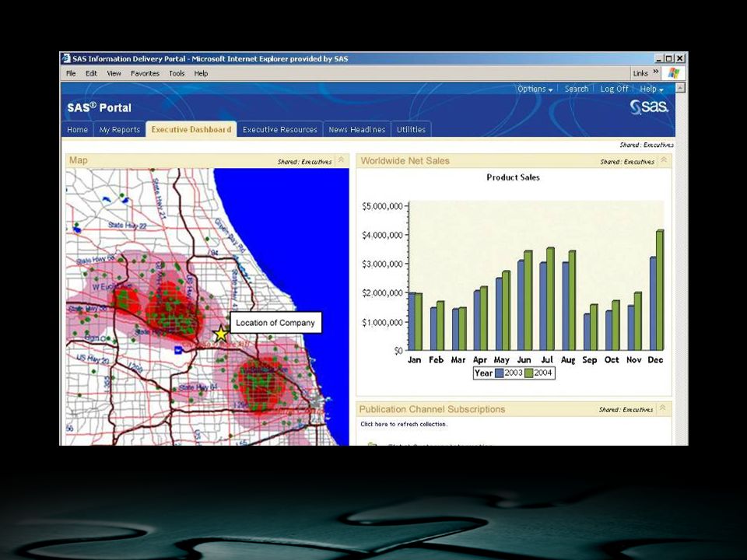Click the blue highway shield icon on map
This screenshot has height=560, width=747.
click(x=179, y=350)
